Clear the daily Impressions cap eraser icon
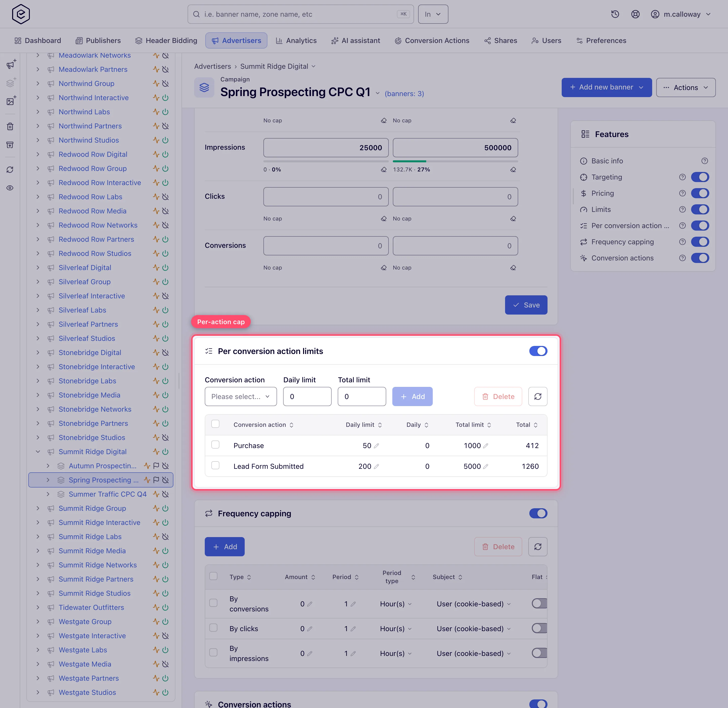The image size is (728, 708). coord(384,170)
